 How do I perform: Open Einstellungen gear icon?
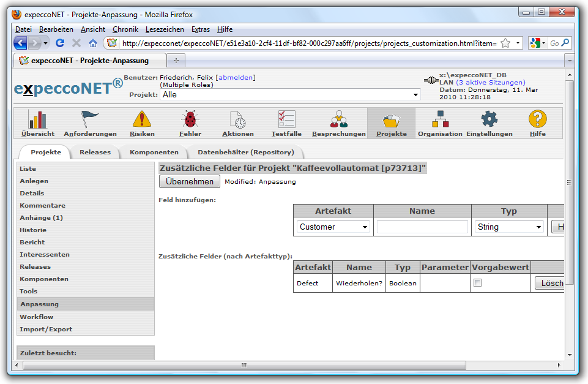coord(489,119)
